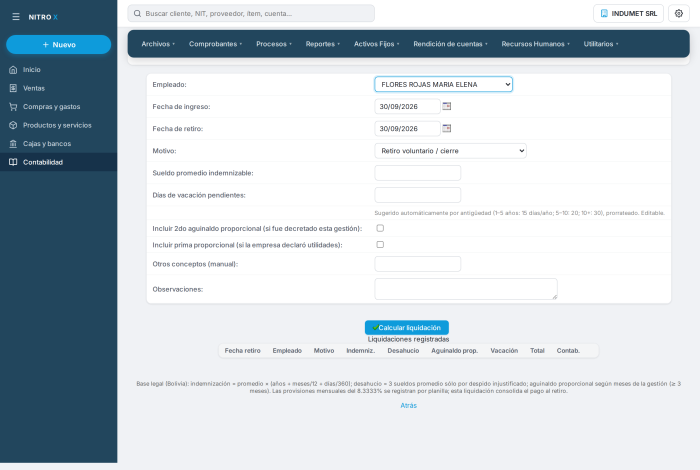
Task: Select Contabilidad in sidebar
Action: coord(58,162)
